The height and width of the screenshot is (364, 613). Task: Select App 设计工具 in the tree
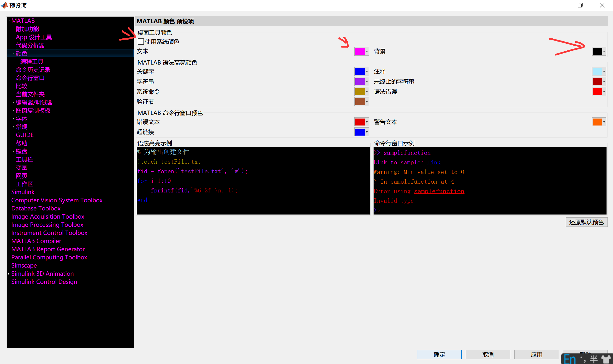click(x=34, y=37)
